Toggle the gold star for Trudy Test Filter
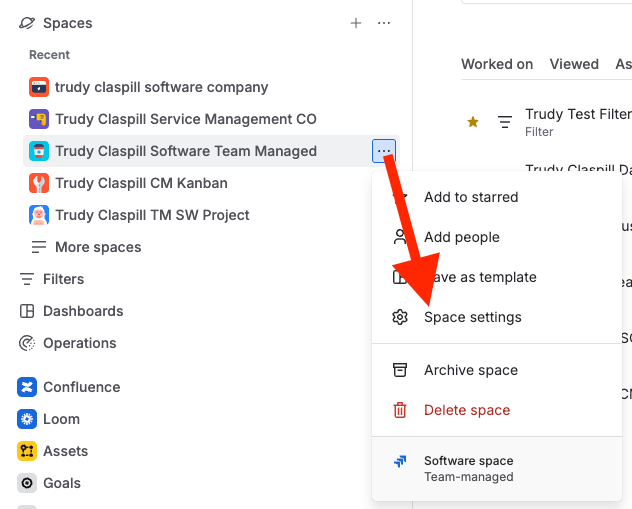 [x=473, y=122]
